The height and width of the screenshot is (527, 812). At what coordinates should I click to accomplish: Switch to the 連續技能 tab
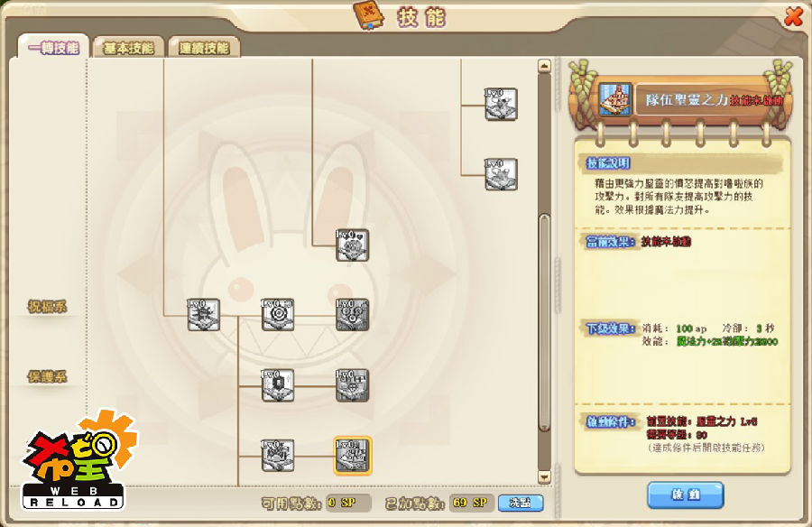point(204,48)
